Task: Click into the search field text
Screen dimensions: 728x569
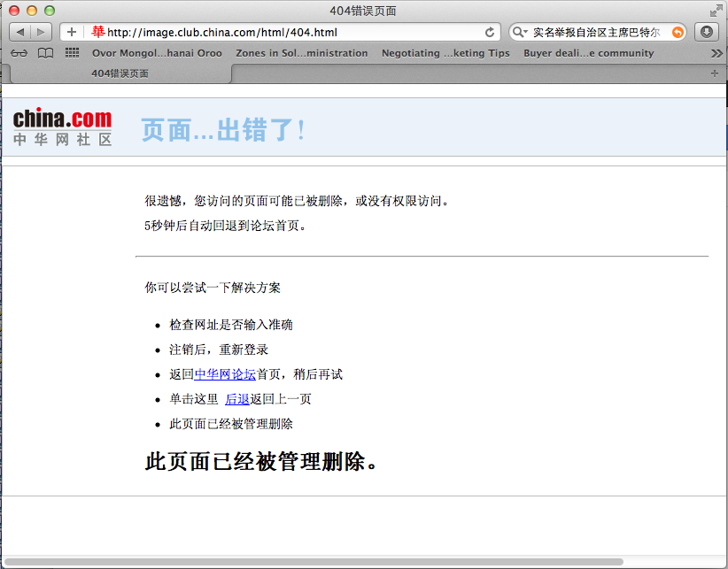Action: [596, 33]
